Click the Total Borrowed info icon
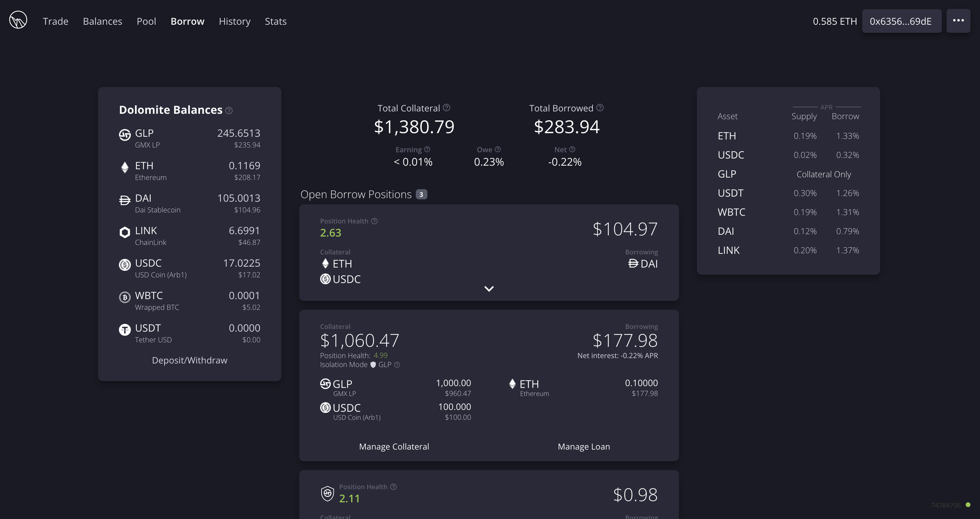The width and height of the screenshot is (980, 519). coord(600,108)
